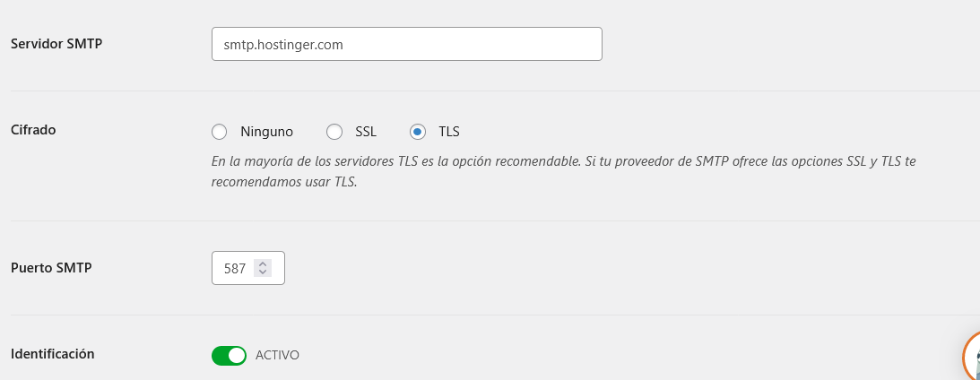Click the Puerto SMTP setting label

point(51,267)
